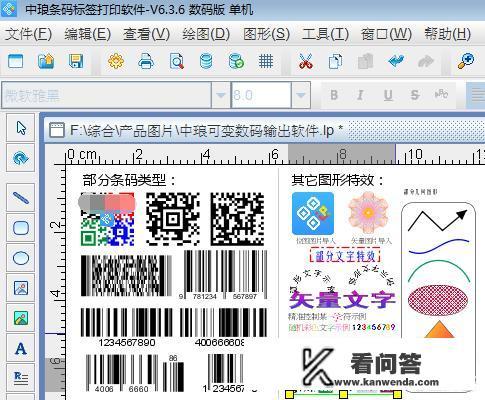Toggle Bold formatting

pyautogui.click(x=334, y=95)
